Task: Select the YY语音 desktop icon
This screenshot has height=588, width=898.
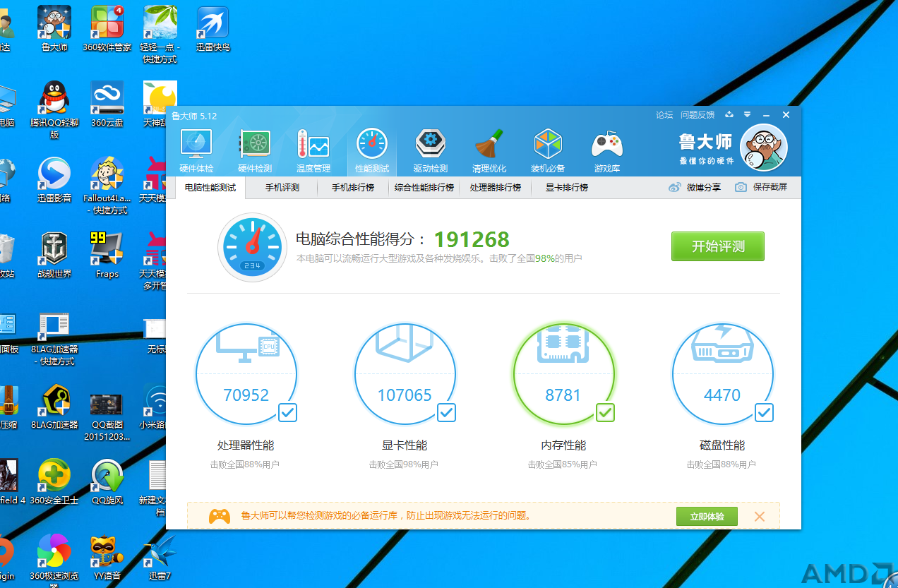Action: tap(107, 558)
